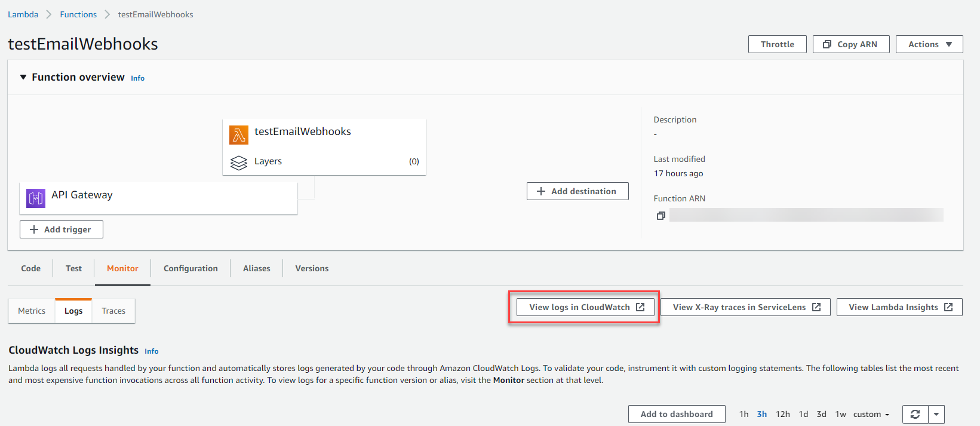980x426 pixels.
Task: Click the Layers (0) row
Action: pyautogui.click(x=324, y=161)
